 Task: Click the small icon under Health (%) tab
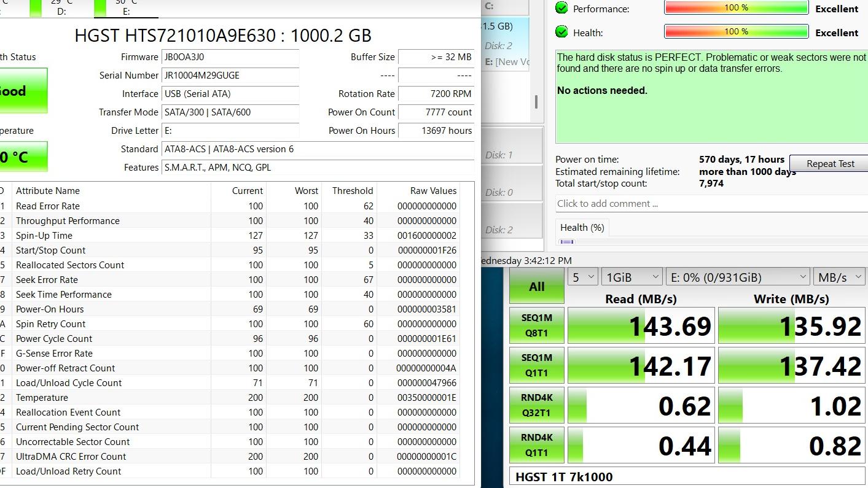coord(566,242)
